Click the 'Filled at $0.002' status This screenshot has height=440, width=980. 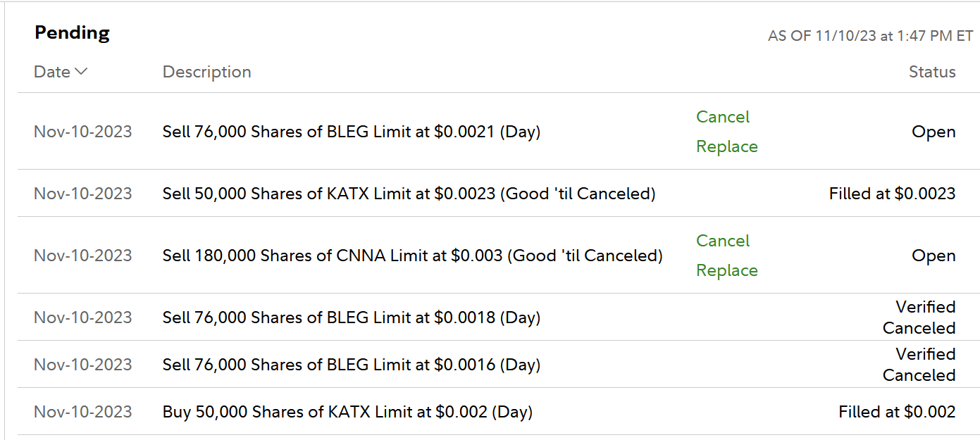point(897,412)
